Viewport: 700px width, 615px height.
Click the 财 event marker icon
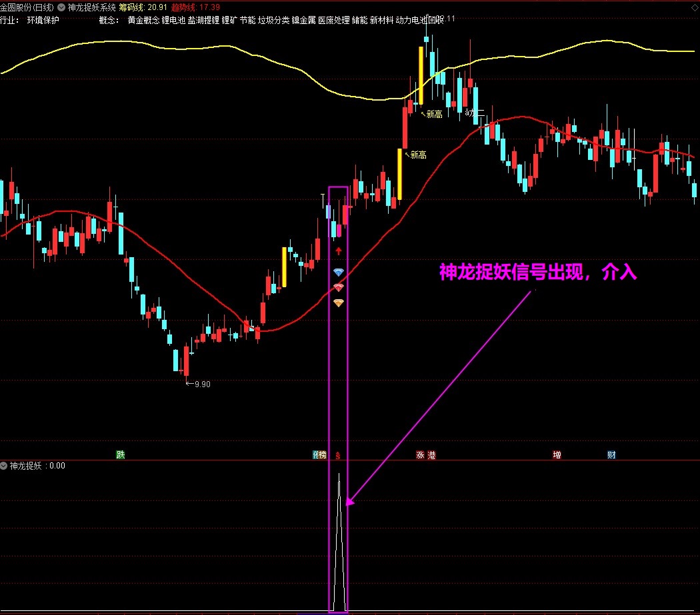611,455
